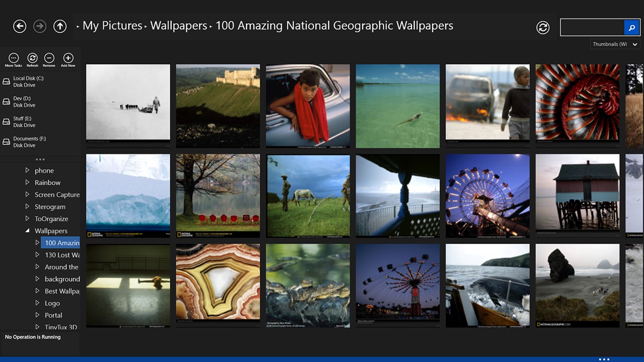Image resolution: width=644 pixels, height=362 pixels.
Task: Click the sync icon beside the search box
Action: 543,27
